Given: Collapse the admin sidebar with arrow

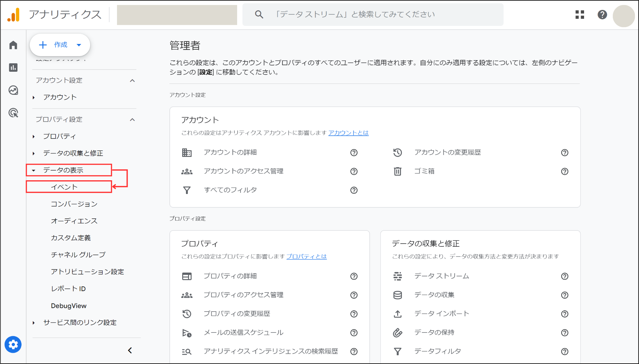Looking at the screenshot, I should [130, 350].
